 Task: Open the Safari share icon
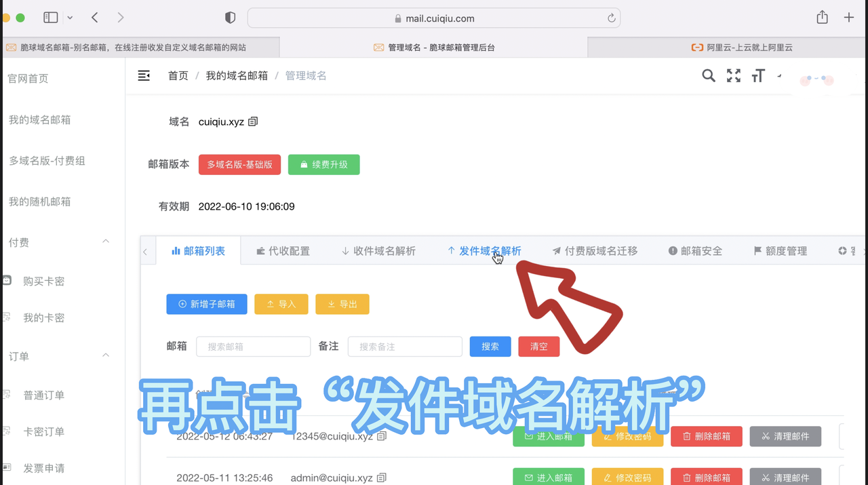823,18
